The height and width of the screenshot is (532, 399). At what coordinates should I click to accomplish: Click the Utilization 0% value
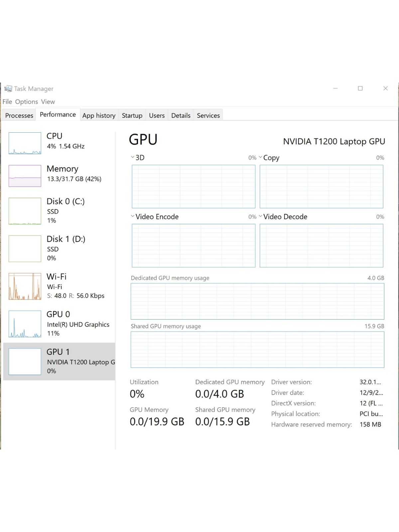pos(137,394)
